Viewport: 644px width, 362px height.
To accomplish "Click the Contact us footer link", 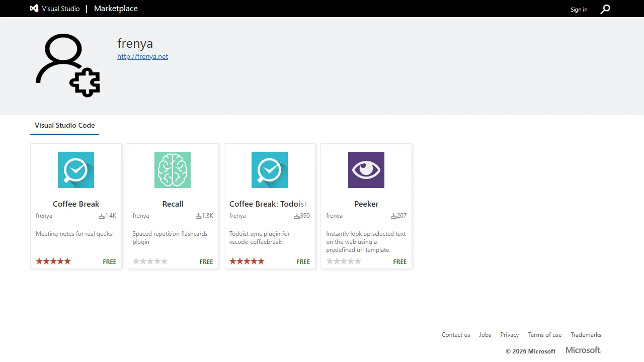I will [455, 334].
